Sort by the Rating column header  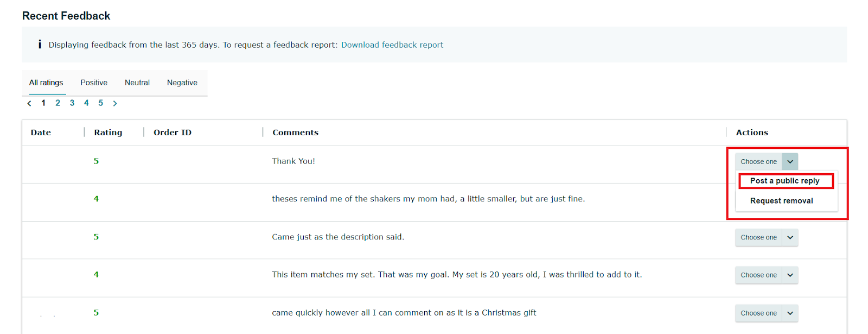click(x=108, y=132)
